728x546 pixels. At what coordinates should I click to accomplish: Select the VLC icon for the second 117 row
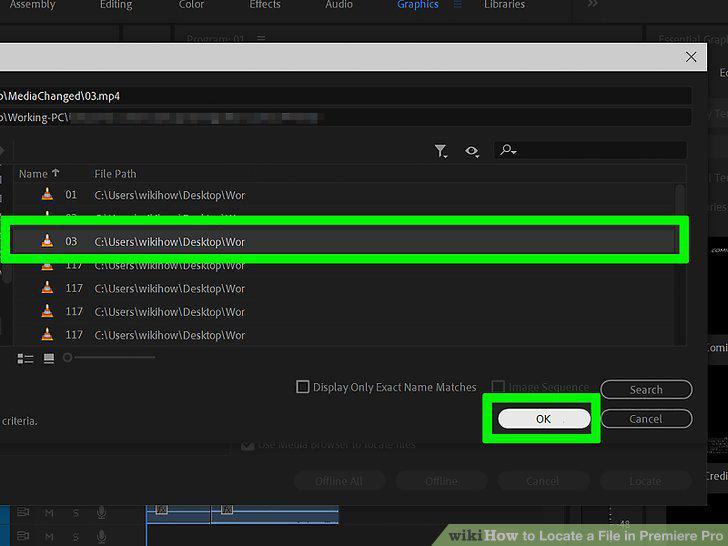pyautogui.click(x=47, y=288)
